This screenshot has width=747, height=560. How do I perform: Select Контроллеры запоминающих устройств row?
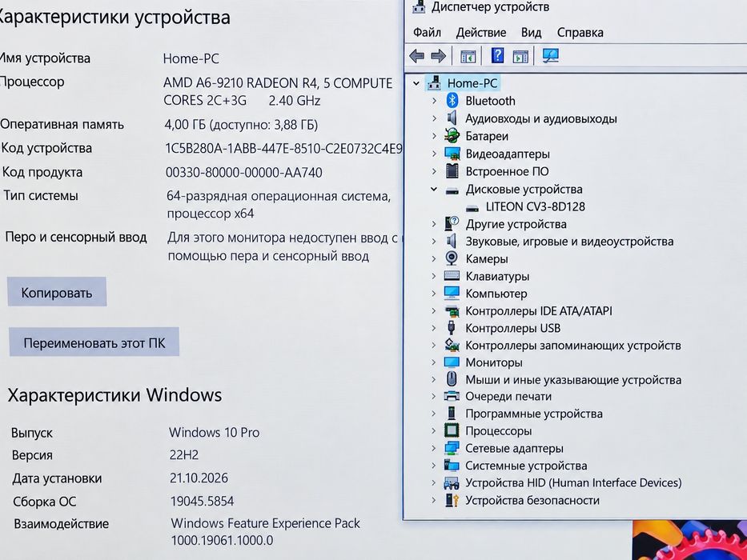tap(572, 346)
